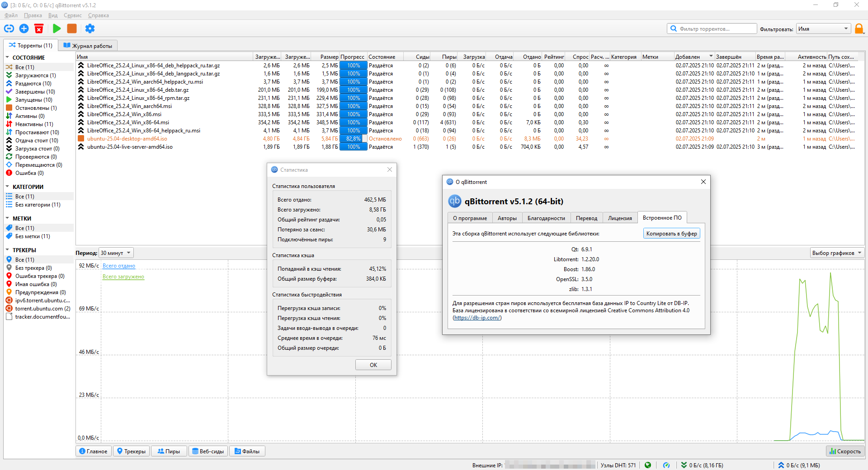The height and width of the screenshot is (470, 868).
Task: Open the Пиры bottom panel tab
Action: point(169,451)
